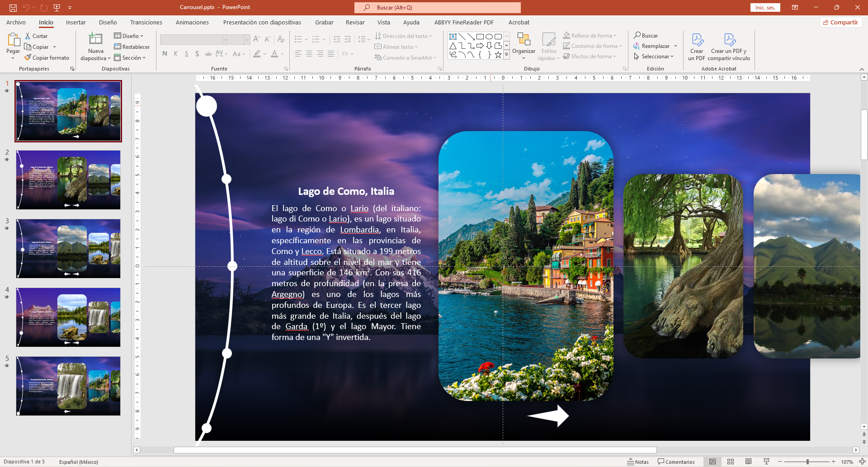
Task: Expand the shapes gallery more arrow
Action: 507,55
